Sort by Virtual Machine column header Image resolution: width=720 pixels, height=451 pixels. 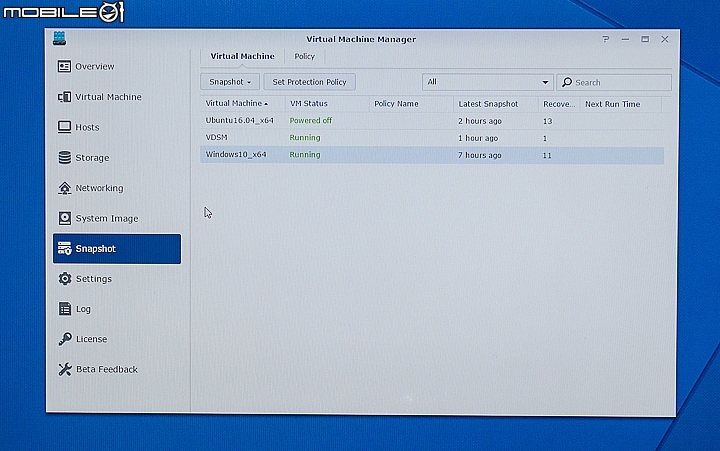pos(242,103)
